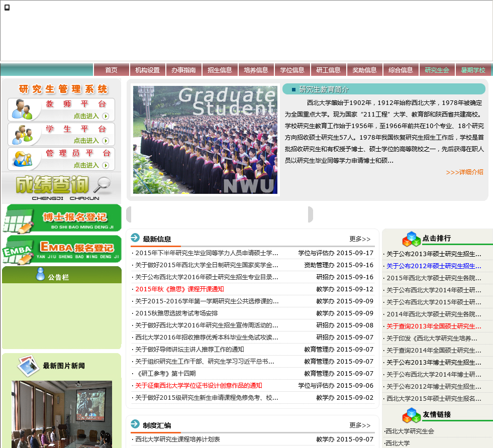Click the photo icon beside 最新图片新闻

[x=28, y=366]
